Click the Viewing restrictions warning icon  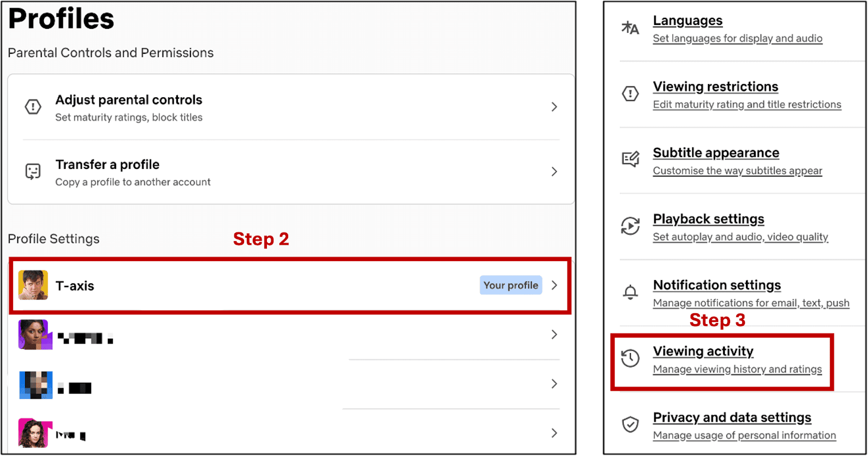coord(630,94)
